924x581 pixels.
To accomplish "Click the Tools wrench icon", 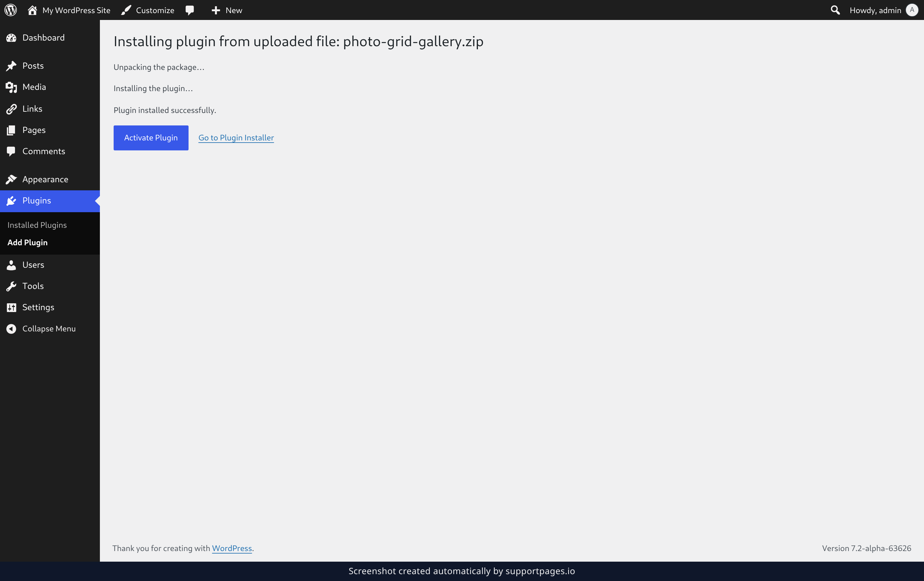I will tap(12, 286).
